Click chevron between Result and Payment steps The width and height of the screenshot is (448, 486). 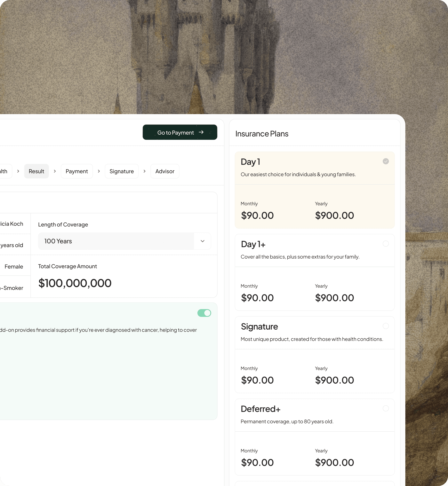click(55, 171)
